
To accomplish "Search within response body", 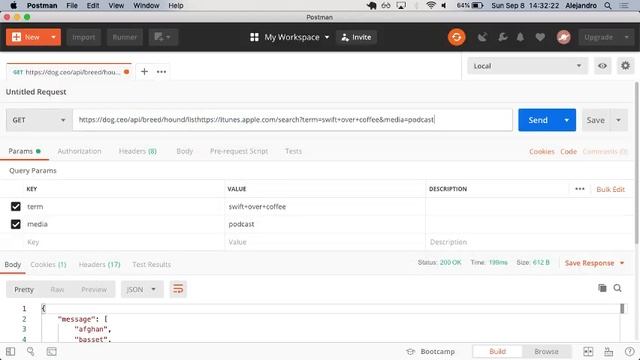I will point(618,288).
